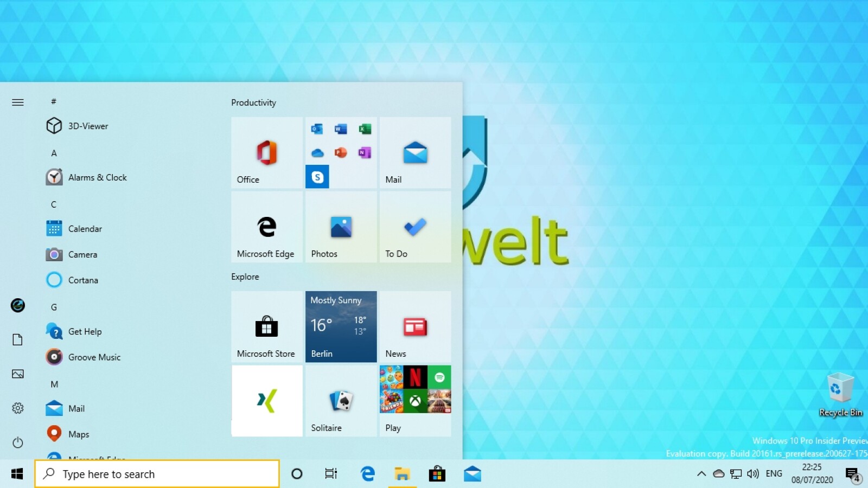
Task: Focus the Type here to search box
Action: pos(157,474)
